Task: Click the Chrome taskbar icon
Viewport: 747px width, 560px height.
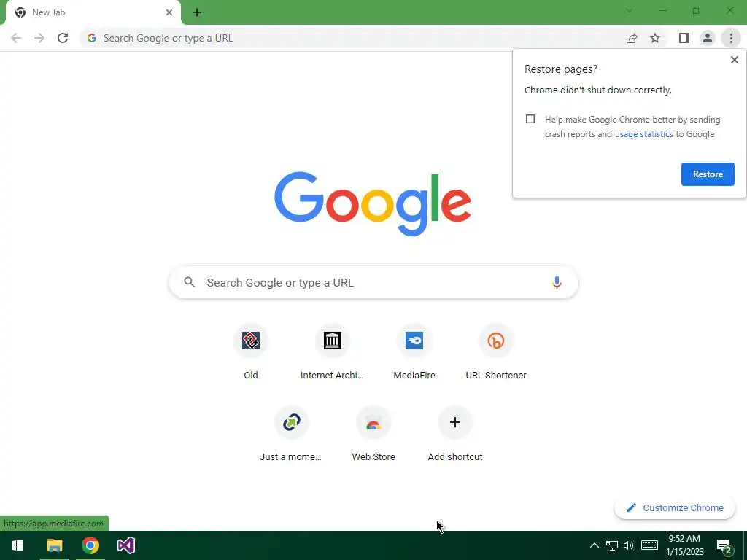Action: 90,545
